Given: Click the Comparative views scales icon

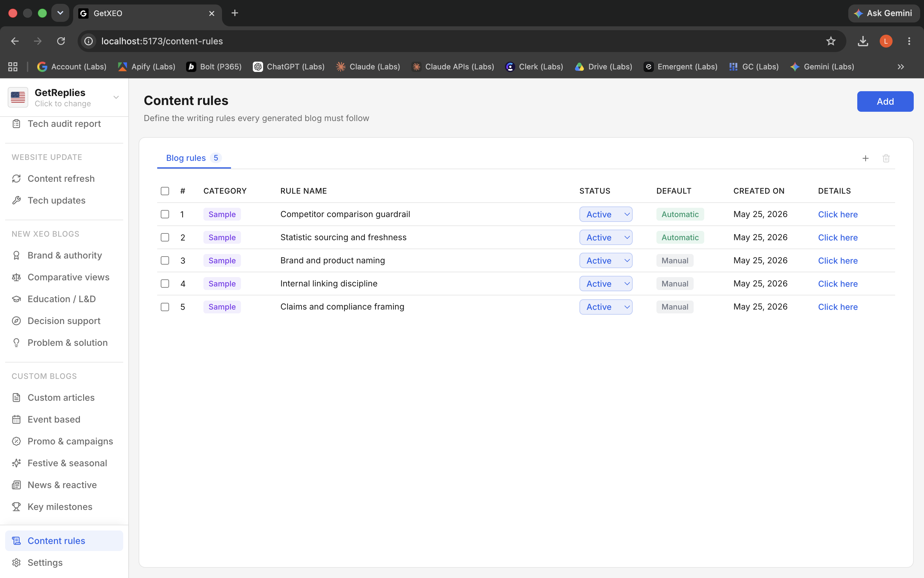Looking at the screenshot, I should point(16,277).
